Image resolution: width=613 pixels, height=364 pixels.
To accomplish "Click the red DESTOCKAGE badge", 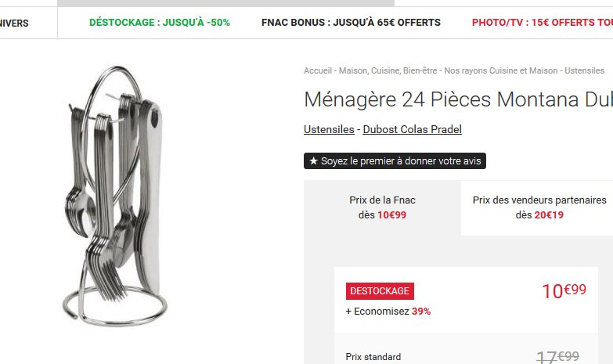I will tap(380, 291).
